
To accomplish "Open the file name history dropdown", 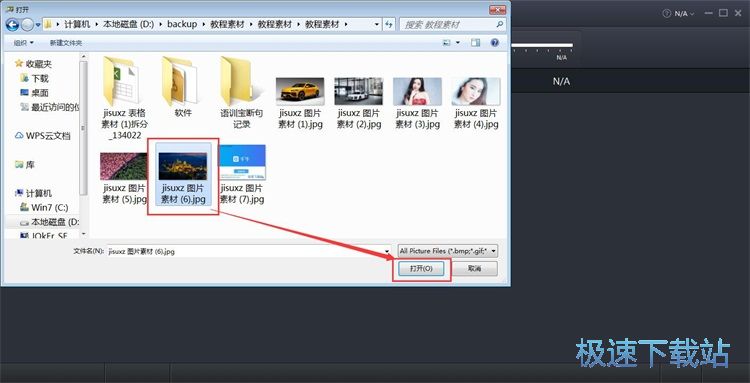I will (x=387, y=251).
